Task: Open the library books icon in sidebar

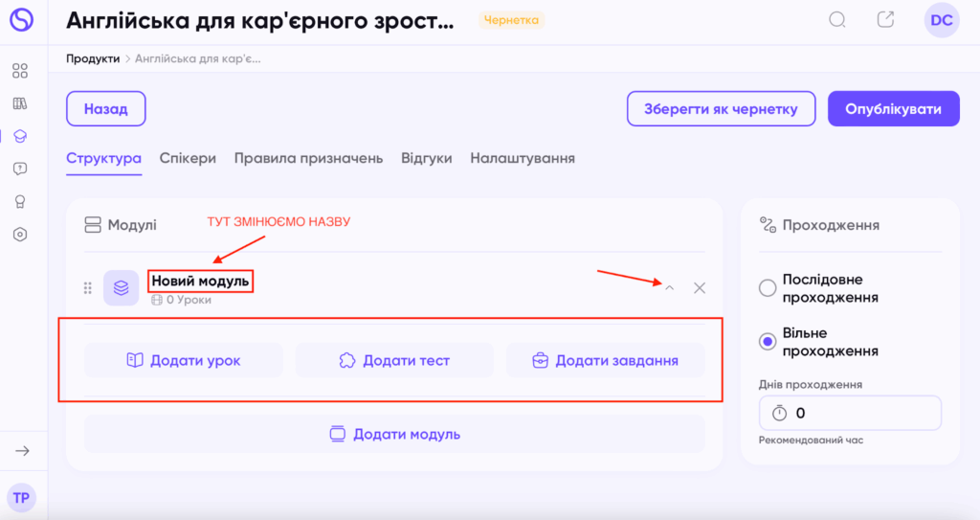Action: click(x=20, y=103)
